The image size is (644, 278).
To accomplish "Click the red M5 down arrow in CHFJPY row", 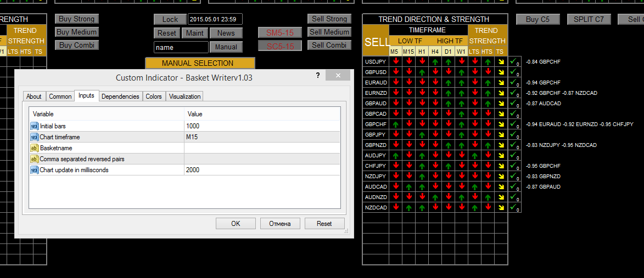I will (395, 166).
